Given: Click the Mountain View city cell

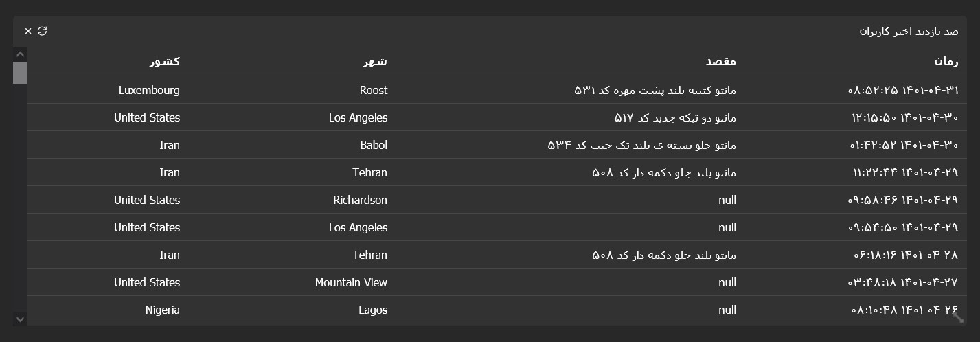Looking at the screenshot, I should click(351, 282).
